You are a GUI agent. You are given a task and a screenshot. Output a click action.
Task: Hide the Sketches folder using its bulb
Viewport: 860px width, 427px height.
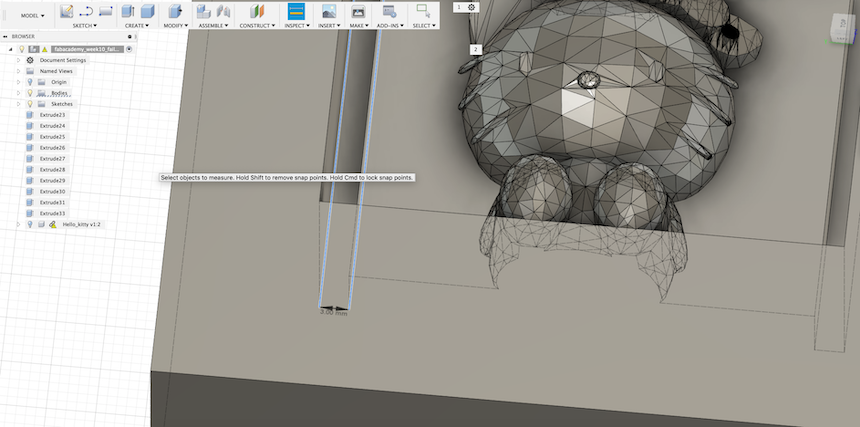(30, 104)
